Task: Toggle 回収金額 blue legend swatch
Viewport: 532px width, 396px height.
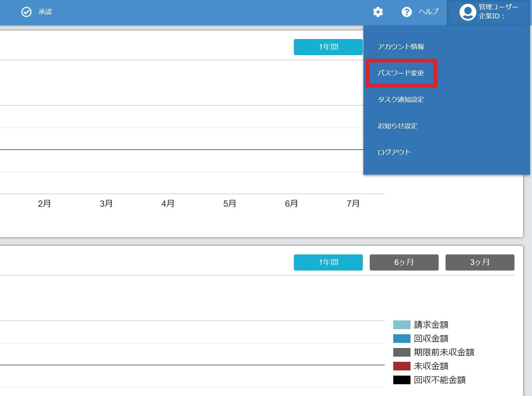Action: click(x=402, y=339)
